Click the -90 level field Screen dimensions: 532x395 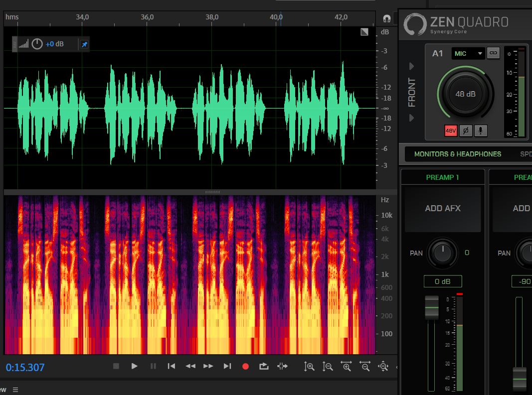click(x=523, y=281)
